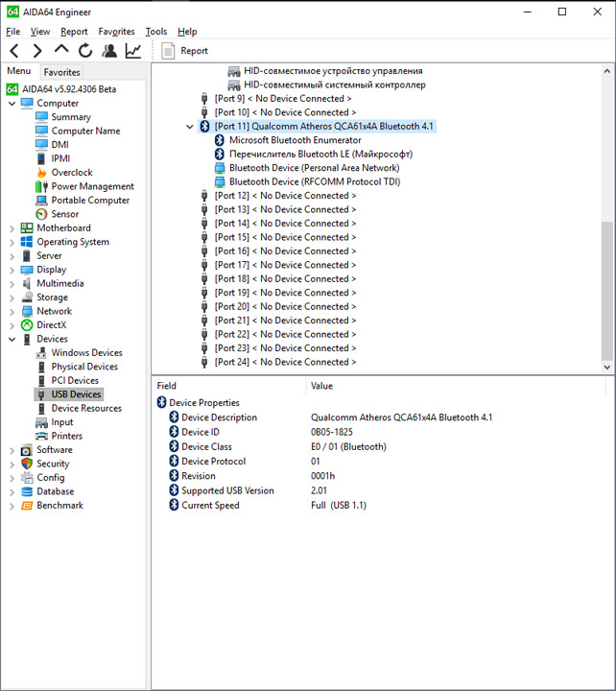Image resolution: width=616 pixels, height=691 pixels.
Task: Open the View menu
Action: point(40,32)
